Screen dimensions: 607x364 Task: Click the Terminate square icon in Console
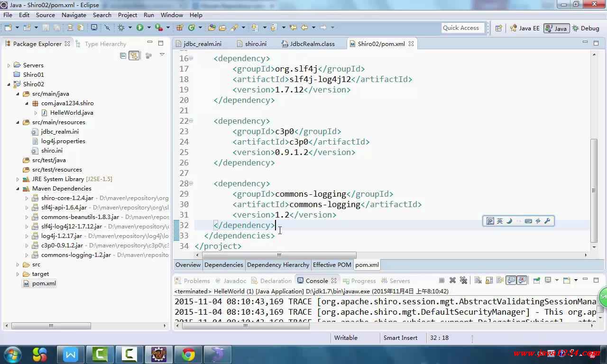[441, 281]
